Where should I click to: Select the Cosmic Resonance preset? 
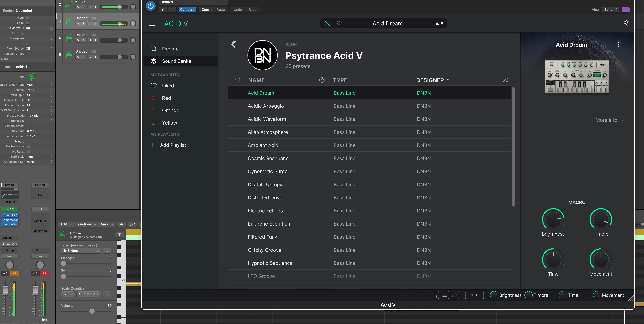269,158
